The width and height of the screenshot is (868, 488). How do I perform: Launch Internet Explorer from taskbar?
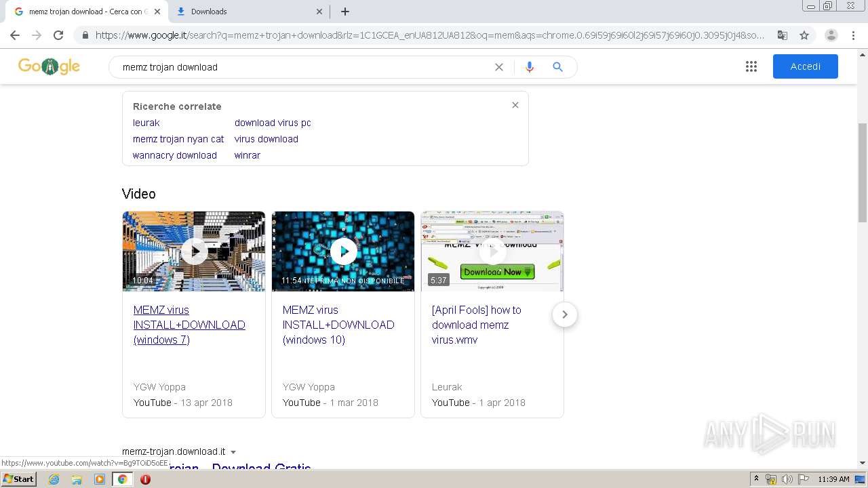click(54, 479)
